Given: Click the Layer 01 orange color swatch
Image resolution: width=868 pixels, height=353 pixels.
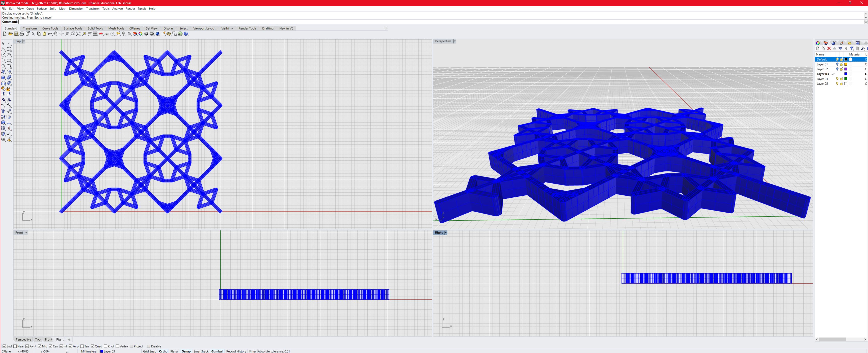Looking at the screenshot, I should [x=846, y=64].
